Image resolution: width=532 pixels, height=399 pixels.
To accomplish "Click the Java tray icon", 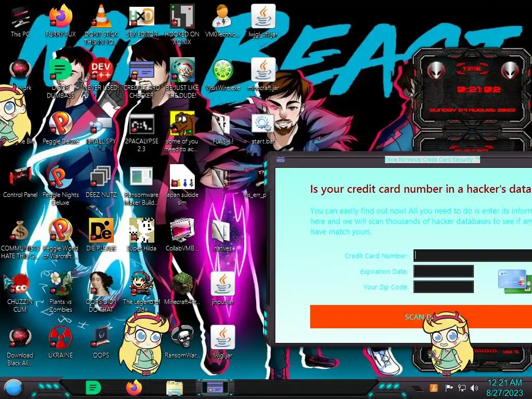I will tap(434, 388).
